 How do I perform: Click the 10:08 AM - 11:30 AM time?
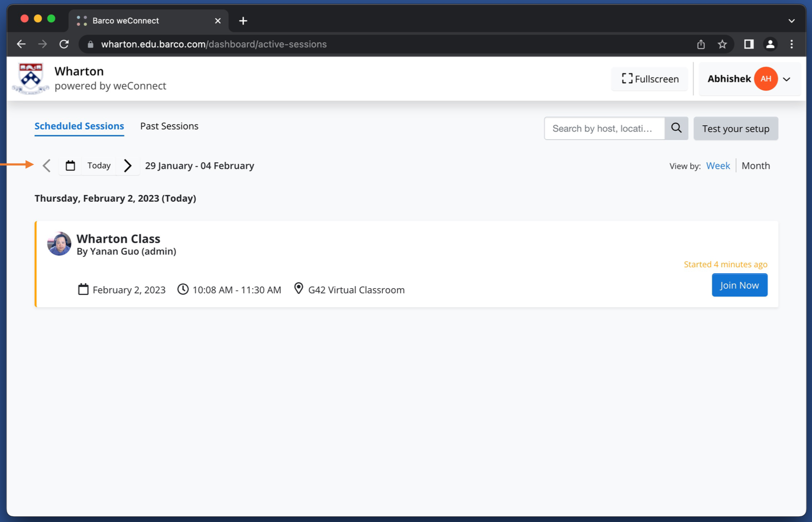coord(237,290)
